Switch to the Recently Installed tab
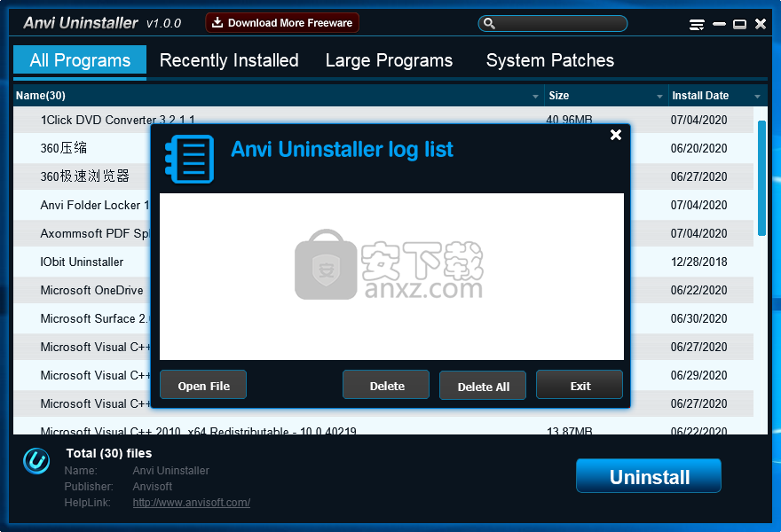 click(229, 60)
